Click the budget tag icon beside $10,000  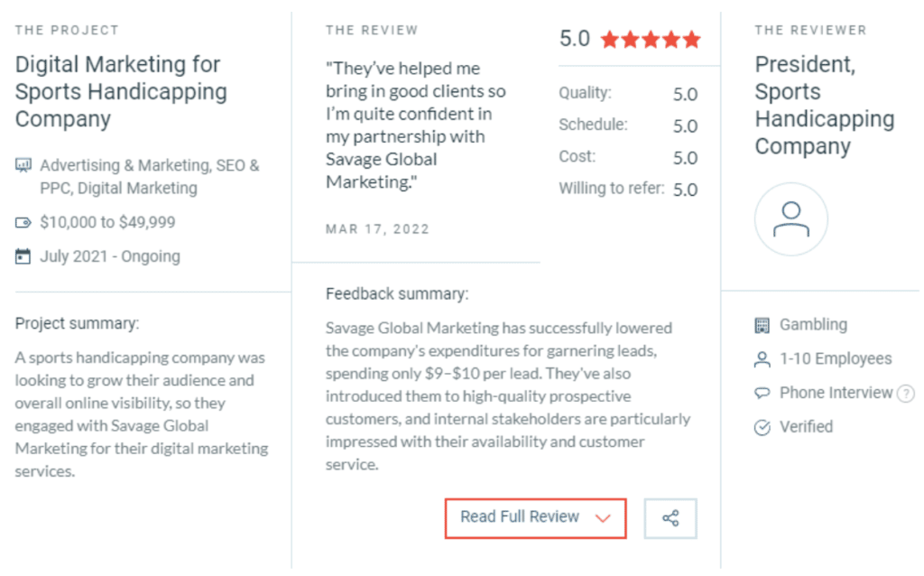point(23,222)
